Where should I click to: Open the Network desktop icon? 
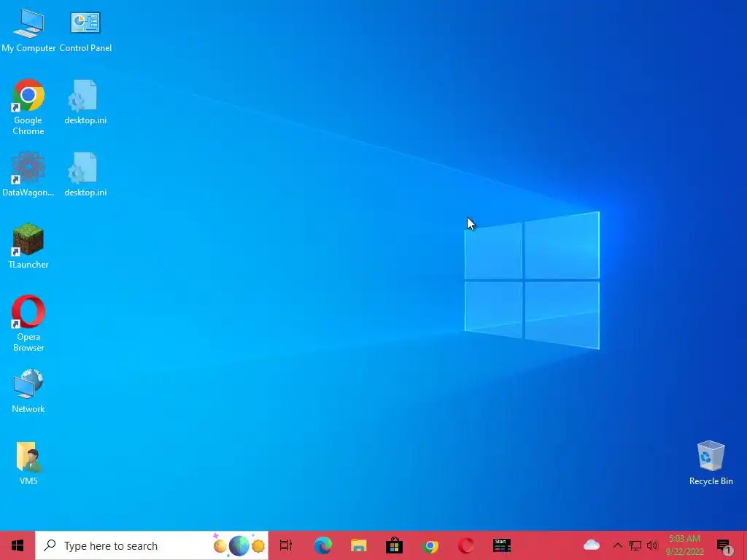[28, 391]
